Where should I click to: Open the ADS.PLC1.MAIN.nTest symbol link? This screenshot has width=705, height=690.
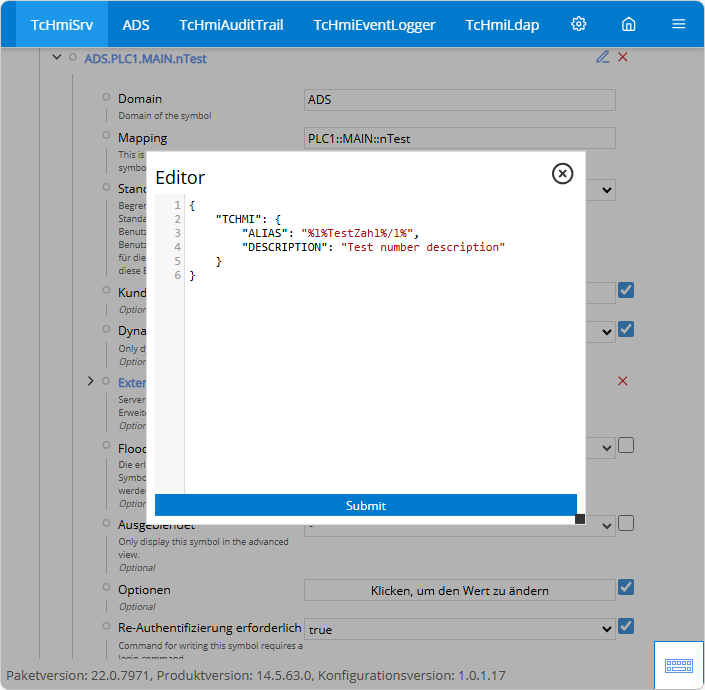[145, 59]
